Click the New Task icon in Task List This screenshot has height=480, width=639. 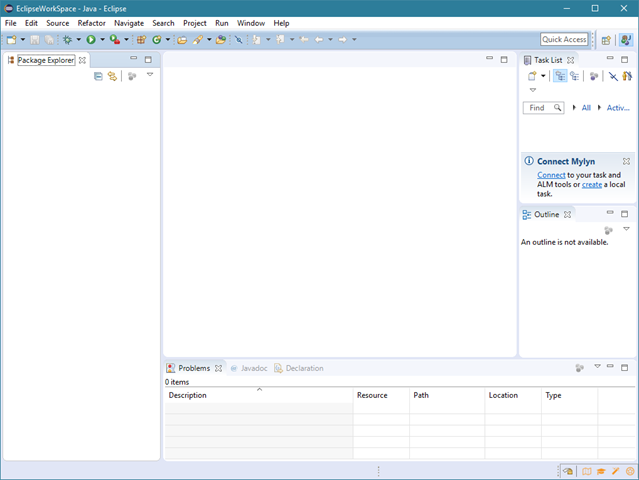pos(532,76)
